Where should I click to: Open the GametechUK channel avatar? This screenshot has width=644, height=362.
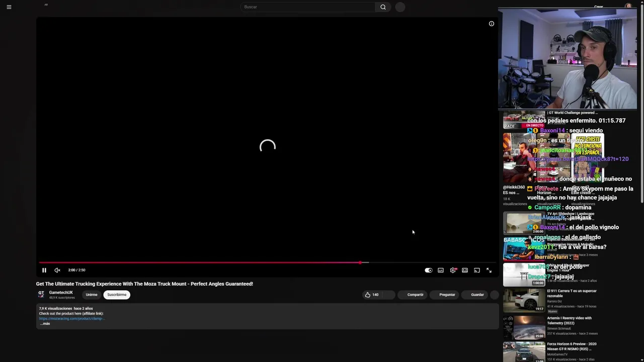41,294
